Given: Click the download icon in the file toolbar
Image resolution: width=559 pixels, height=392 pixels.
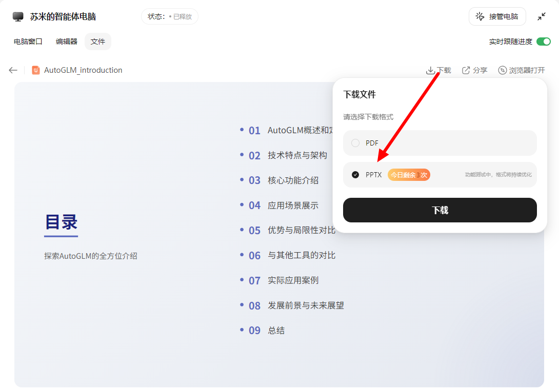Looking at the screenshot, I should click(x=430, y=70).
